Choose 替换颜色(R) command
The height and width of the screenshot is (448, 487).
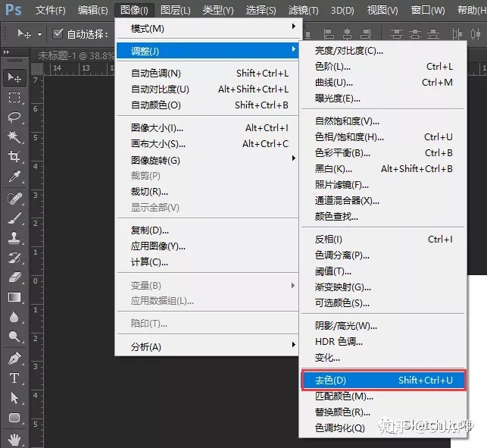383,412
